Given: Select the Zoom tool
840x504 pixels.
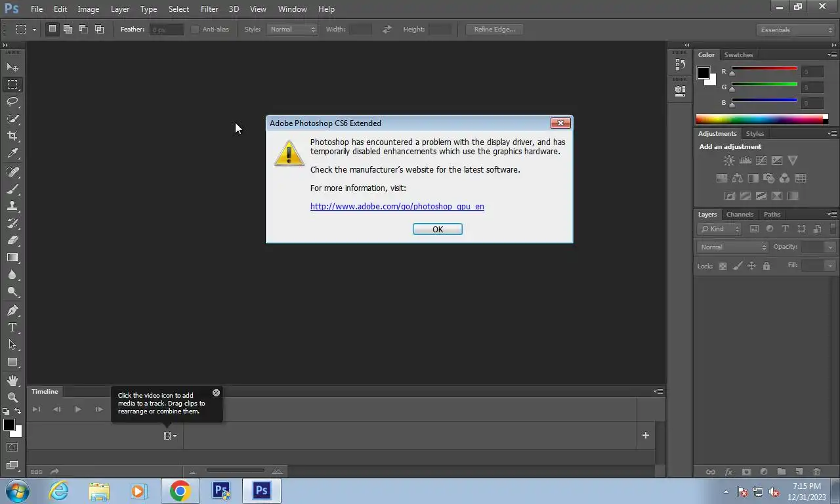Looking at the screenshot, I should [12, 398].
